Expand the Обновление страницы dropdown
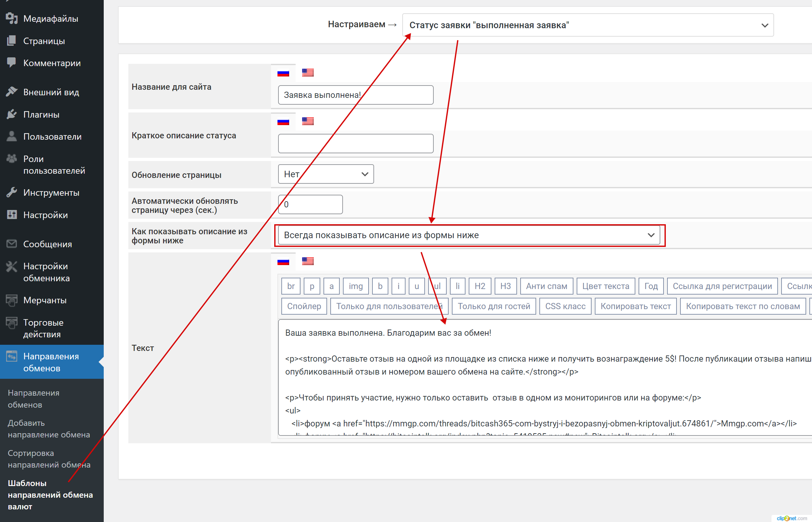This screenshot has height=522, width=812. 325,174
